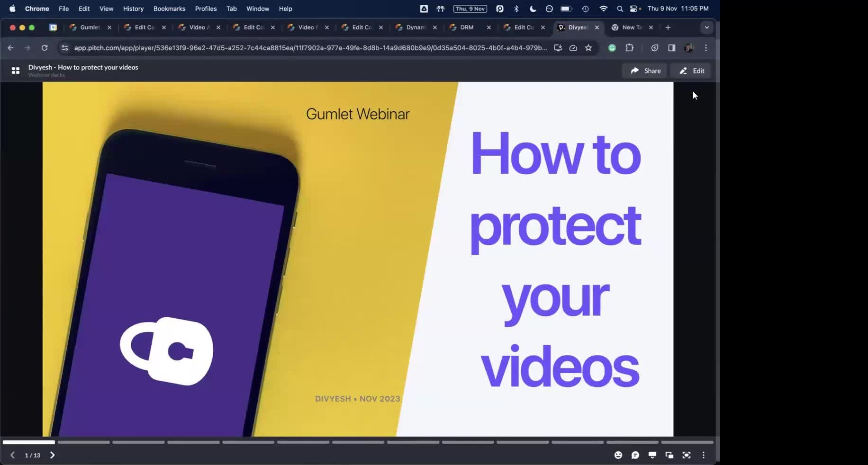Open the Chrome app menu

(x=37, y=9)
